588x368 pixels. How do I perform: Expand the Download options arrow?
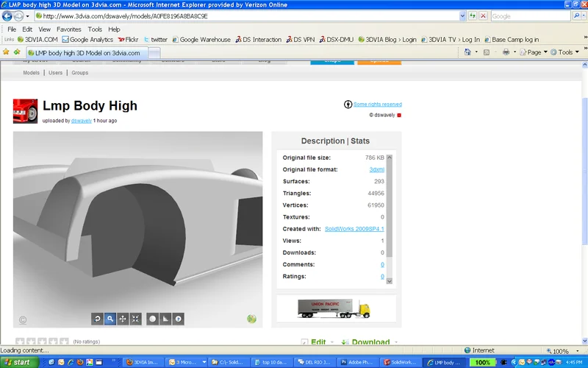coord(395,342)
